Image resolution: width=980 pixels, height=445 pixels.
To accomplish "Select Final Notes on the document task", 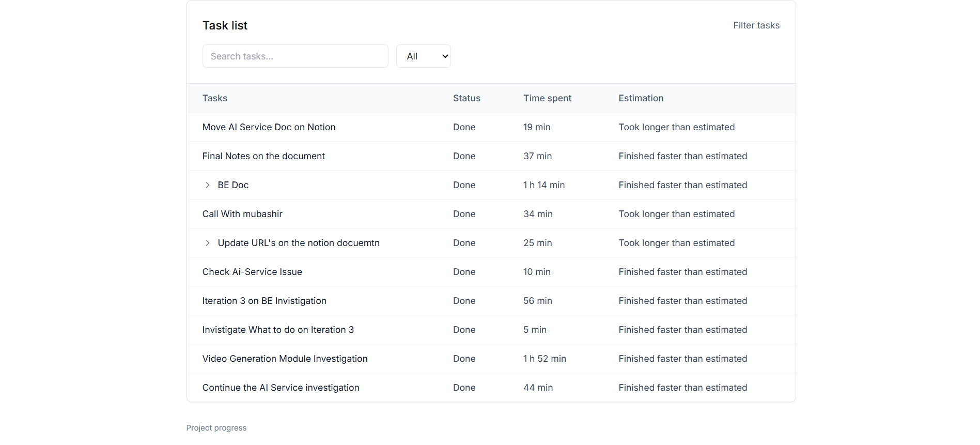I will [263, 156].
